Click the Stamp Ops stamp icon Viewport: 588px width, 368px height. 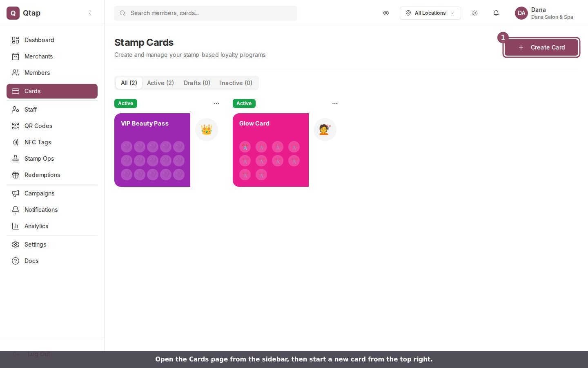point(16,159)
